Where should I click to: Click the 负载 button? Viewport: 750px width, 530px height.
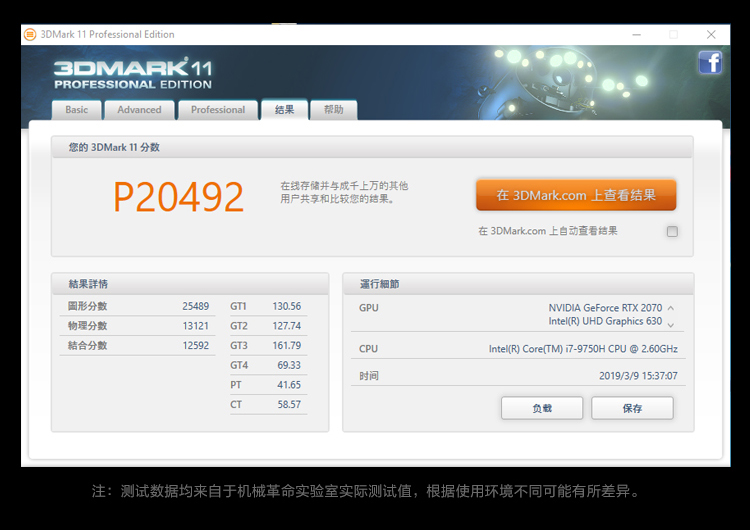click(x=542, y=408)
